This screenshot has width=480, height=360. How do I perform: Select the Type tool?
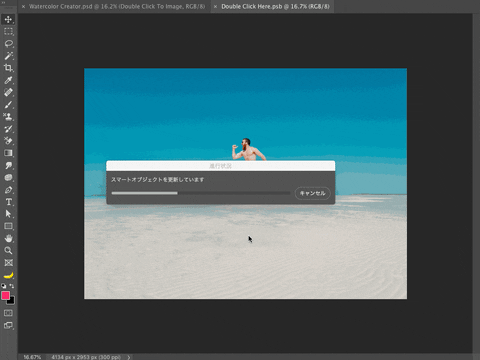coord(8,202)
